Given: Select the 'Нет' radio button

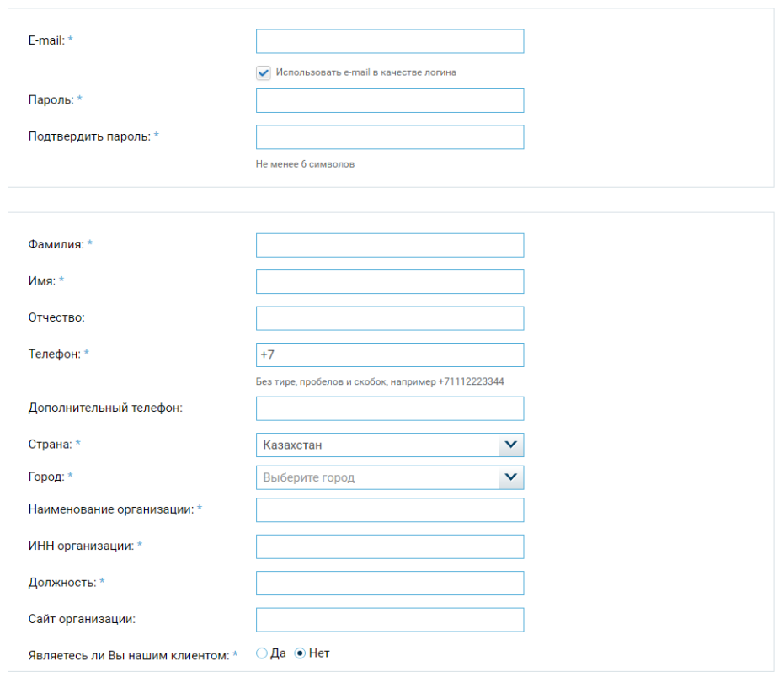Looking at the screenshot, I should click(300, 653).
